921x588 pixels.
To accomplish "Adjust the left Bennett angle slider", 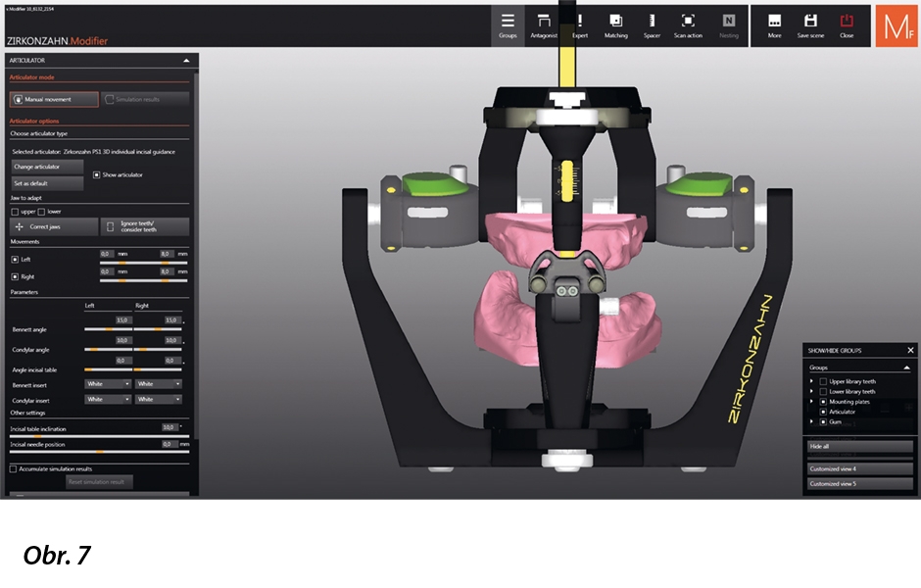I will (108, 329).
